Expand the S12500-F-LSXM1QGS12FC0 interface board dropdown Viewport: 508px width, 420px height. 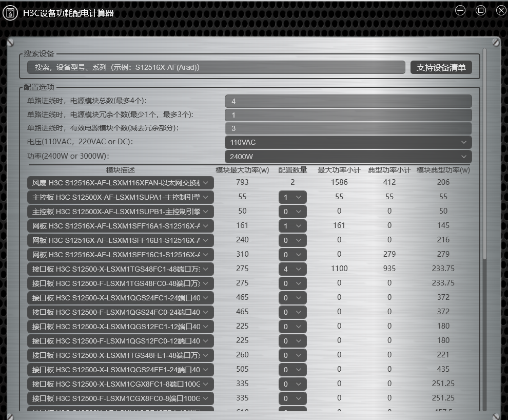coord(121,341)
